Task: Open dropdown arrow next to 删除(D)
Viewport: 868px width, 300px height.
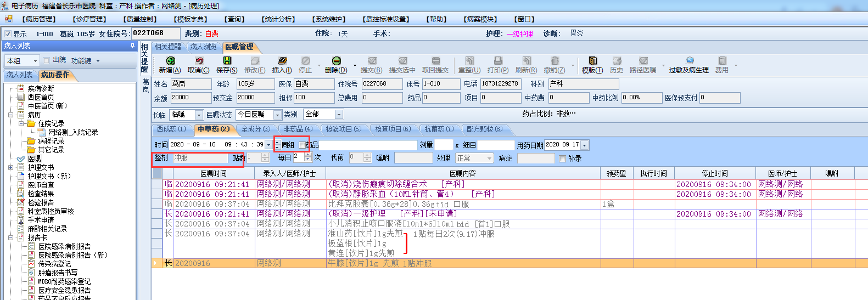Action: click(x=355, y=66)
